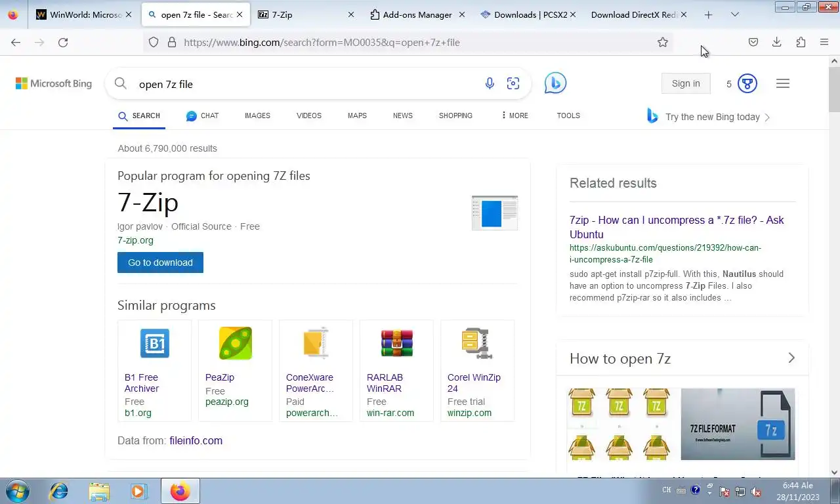
Task: Open the Windows Start button
Action: (17, 491)
